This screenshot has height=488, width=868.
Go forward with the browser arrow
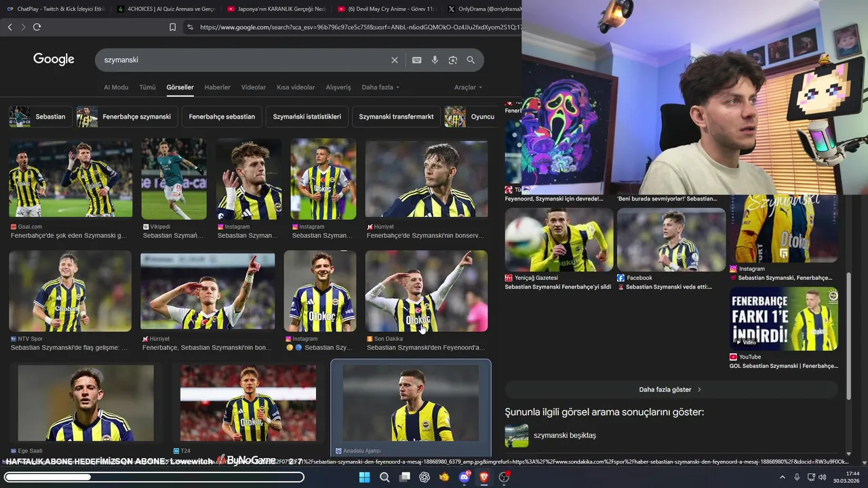click(23, 27)
